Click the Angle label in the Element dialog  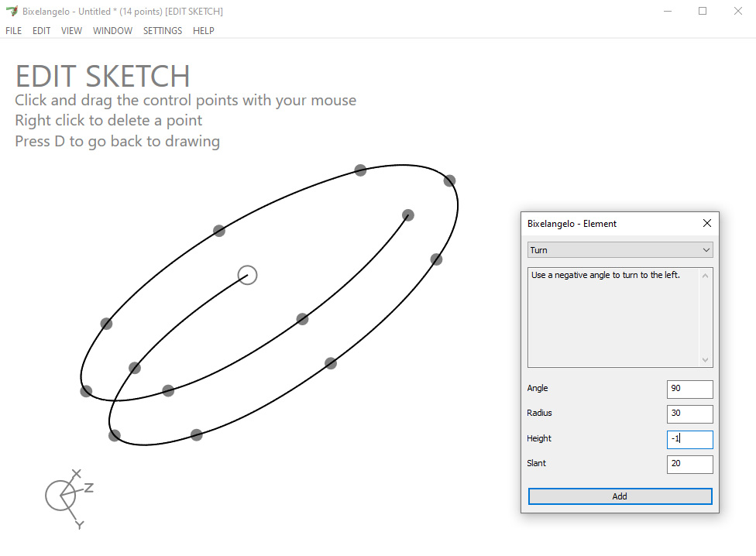point(537,388)
